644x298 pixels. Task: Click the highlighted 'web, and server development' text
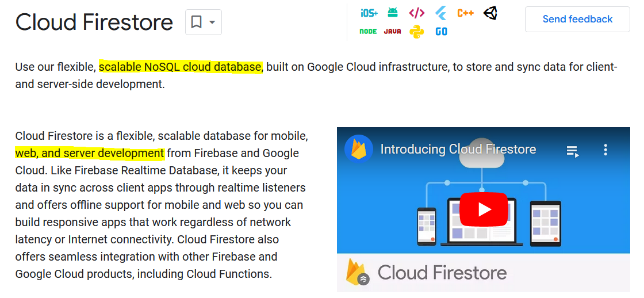click(90, 154)
